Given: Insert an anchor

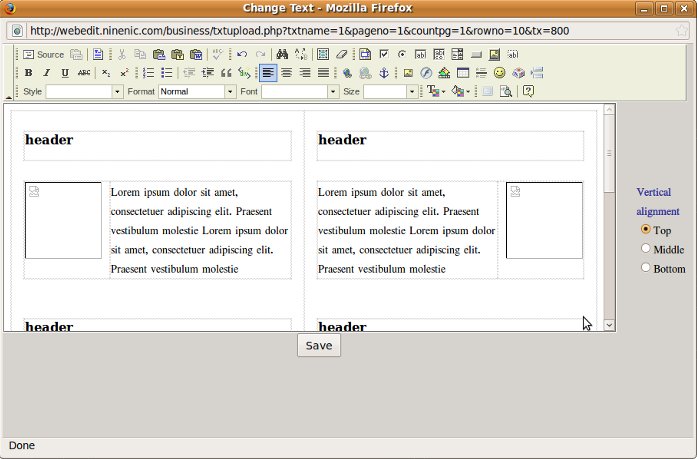Looking at the screenshot, I should [x=384, y=73].
